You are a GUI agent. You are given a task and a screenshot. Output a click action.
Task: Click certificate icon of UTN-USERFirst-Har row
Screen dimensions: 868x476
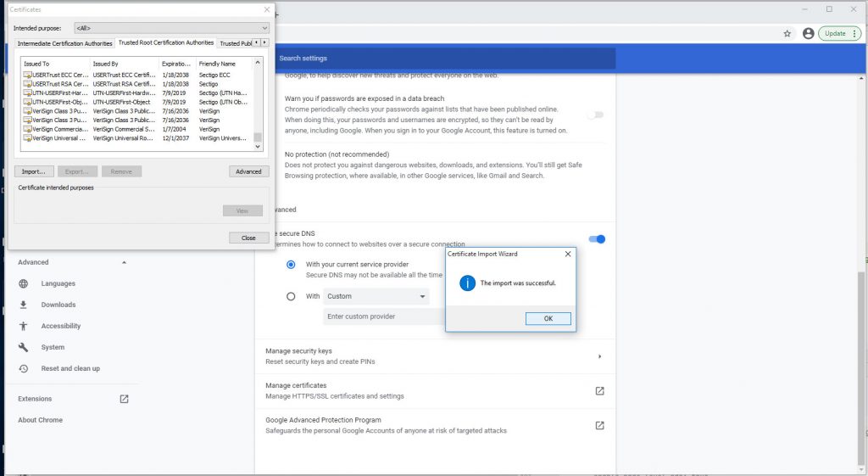tap(27, 92)
